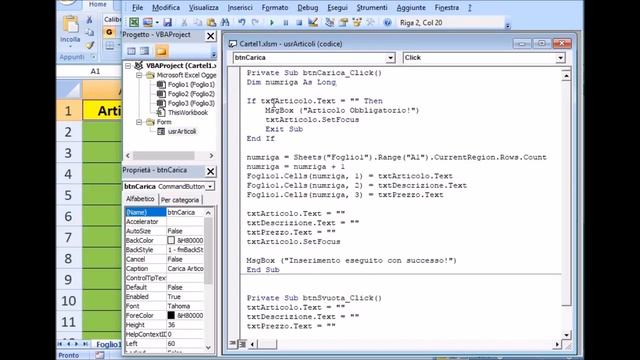
Task: Switch to the Alfabetico properties tab
Action: point(140,199)
